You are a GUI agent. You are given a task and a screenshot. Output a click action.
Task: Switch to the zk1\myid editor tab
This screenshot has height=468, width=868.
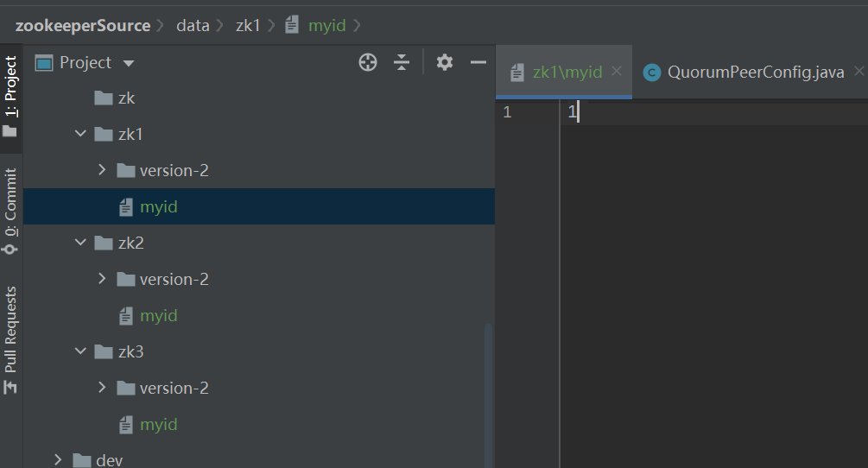[x=564, y=72]
